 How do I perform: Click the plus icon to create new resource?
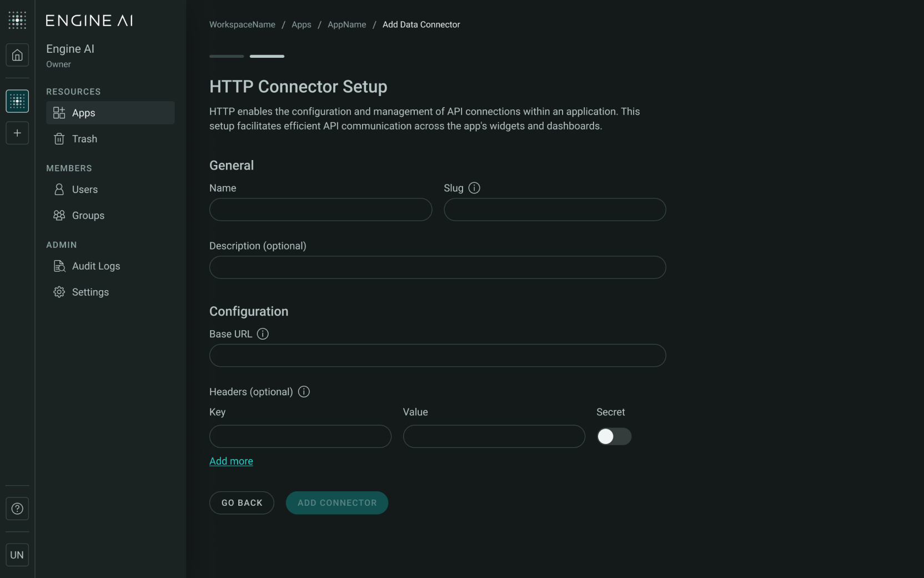[17, 133]
